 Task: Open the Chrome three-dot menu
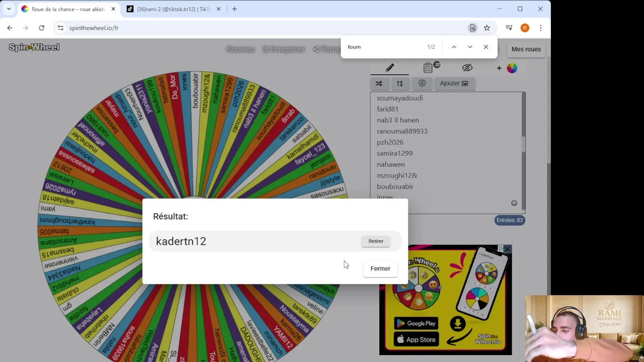click(540, 28)
